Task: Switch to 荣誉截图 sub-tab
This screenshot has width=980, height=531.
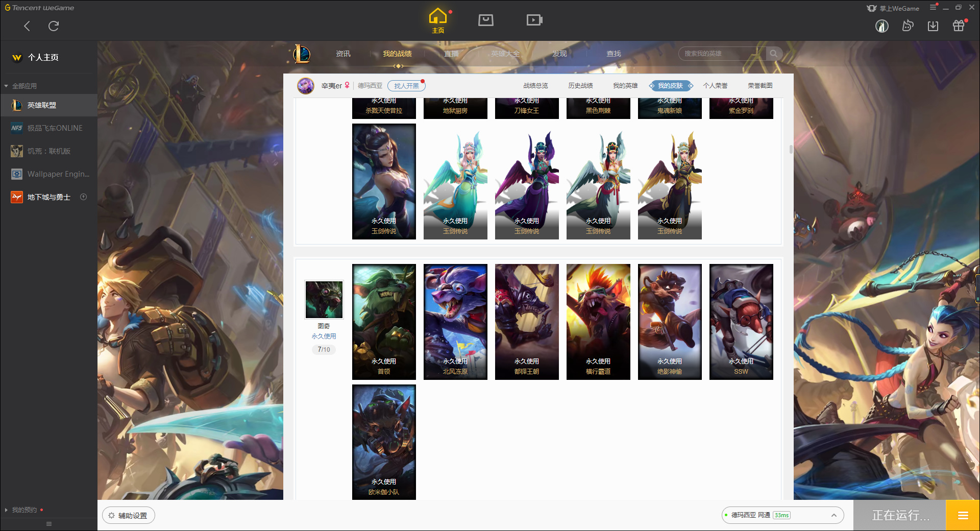Action: [x=760, y=86]
